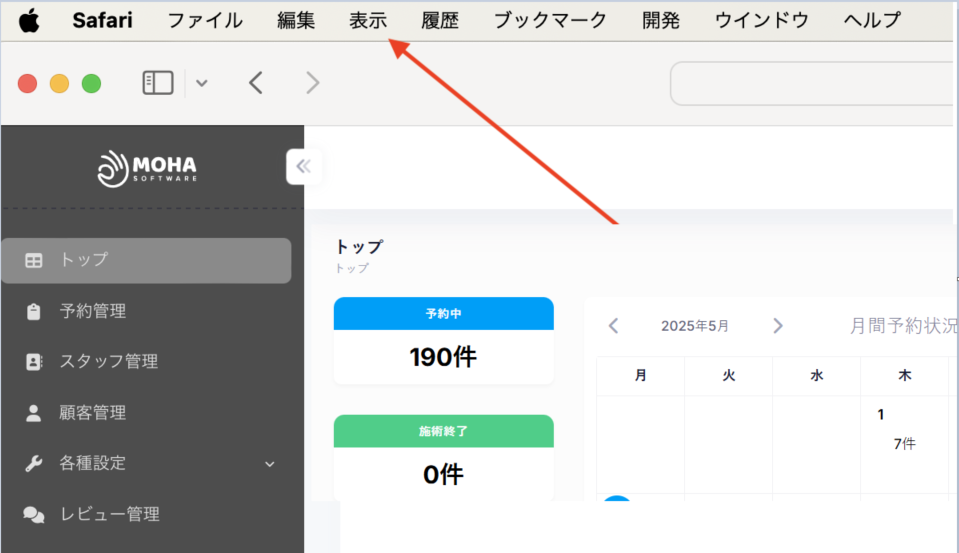The width and height of the screenshot is (959, 553).
Task: Expand the 各種設定 submenu chevron
Action: coord(268,464)
